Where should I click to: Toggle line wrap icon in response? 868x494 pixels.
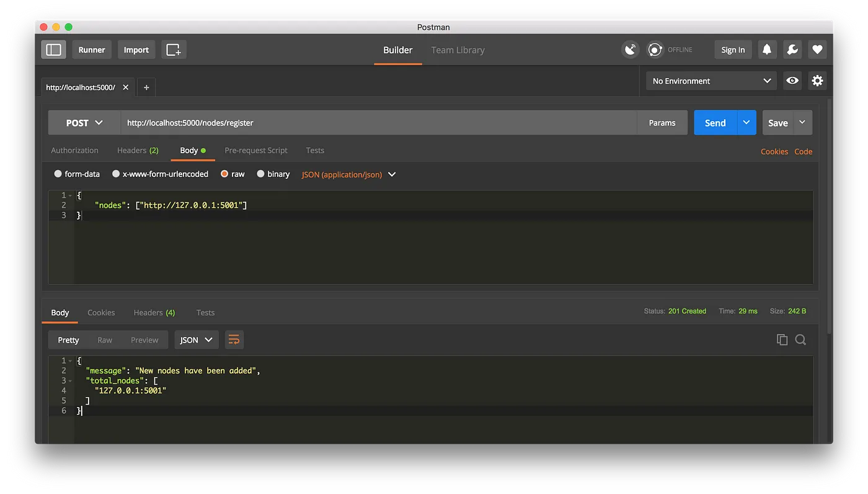[x=234, y=339]
